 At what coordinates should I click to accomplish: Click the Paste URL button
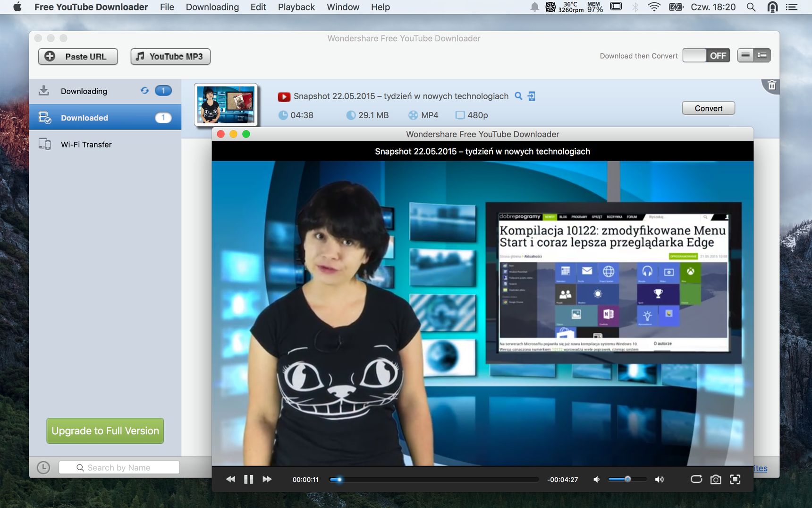(78, 56)
